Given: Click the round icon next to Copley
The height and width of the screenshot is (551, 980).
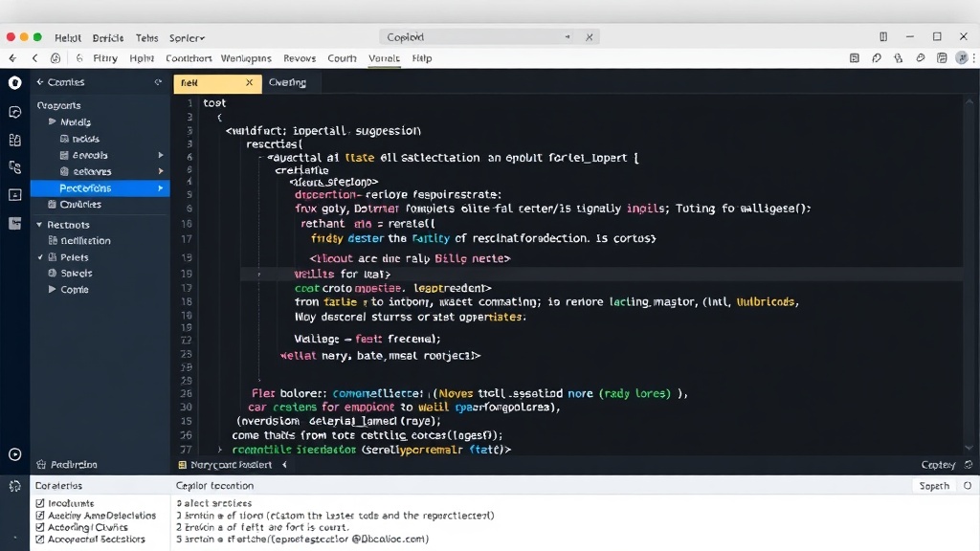Looking at the screenshot, I should point(969,464).
